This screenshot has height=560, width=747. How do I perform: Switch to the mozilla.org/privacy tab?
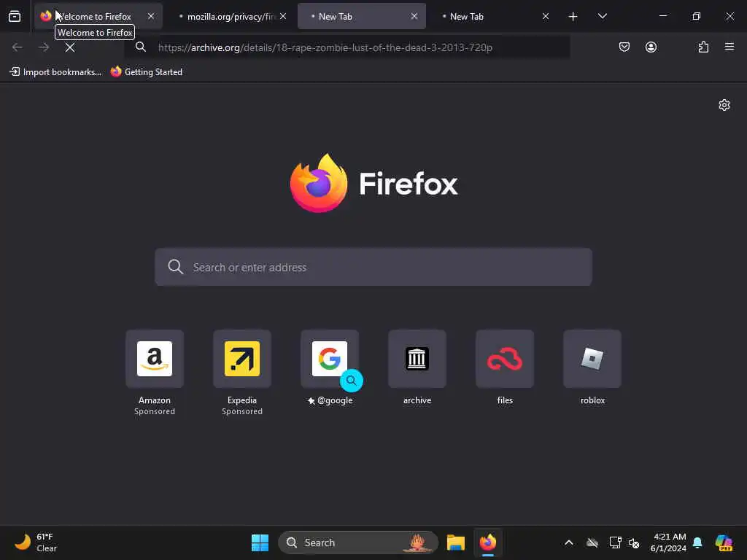point(231,16)
